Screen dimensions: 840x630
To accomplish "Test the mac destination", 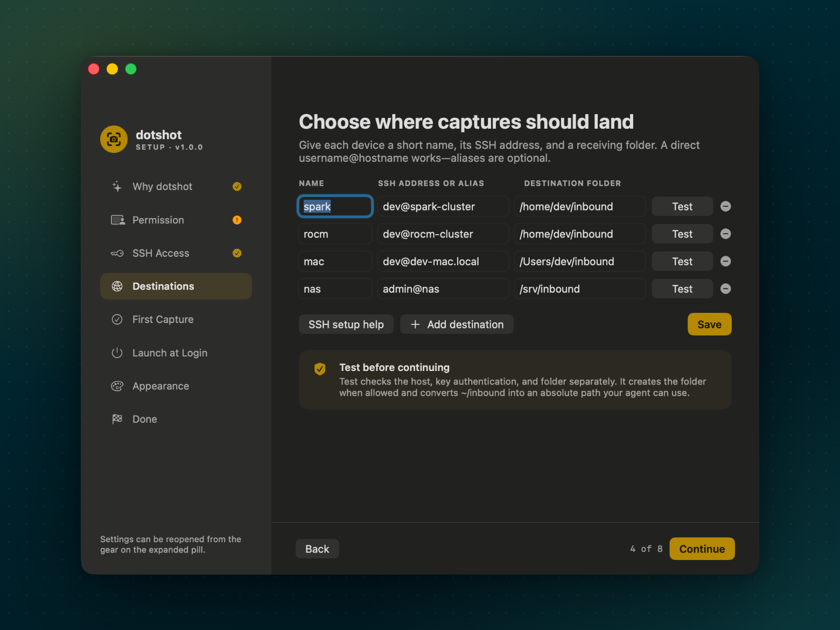I will point(682,261).
